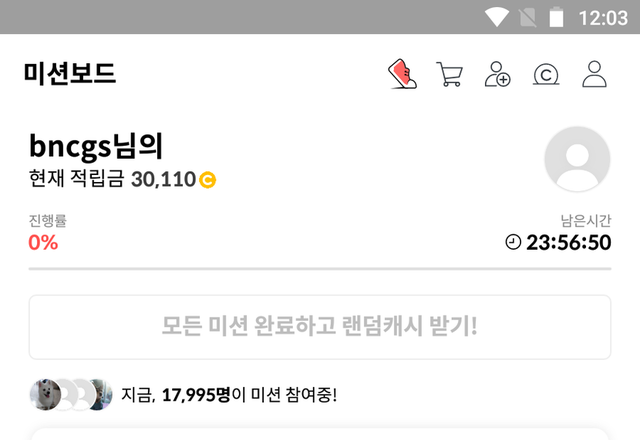This screenshot has height=440, width=640.
Task: Tap the 0% progress rate value
Action: tap(43, 242)
